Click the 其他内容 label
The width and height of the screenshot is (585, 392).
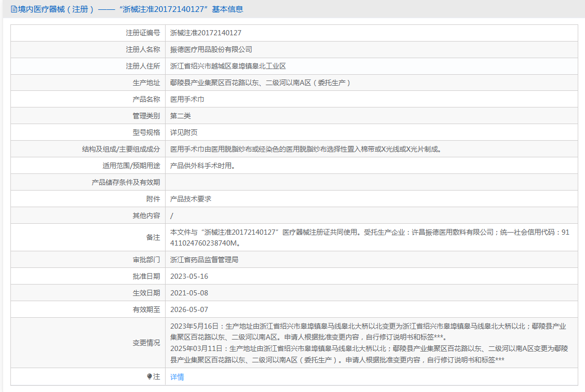(x=146, y=216)
